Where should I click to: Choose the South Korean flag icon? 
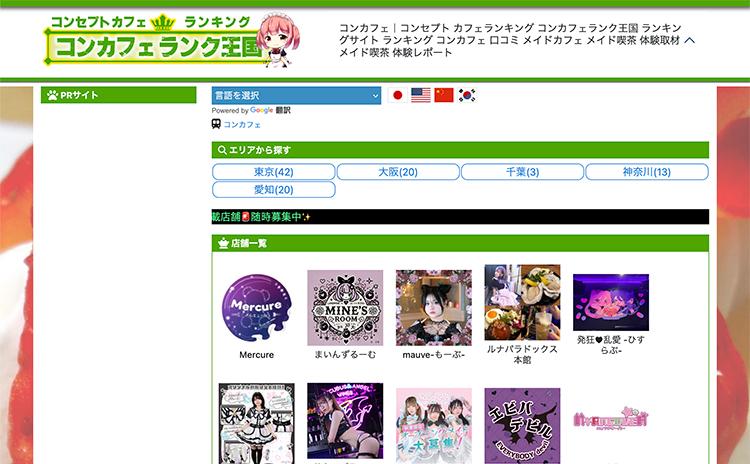pyautogui.click(x=467, y=95)
